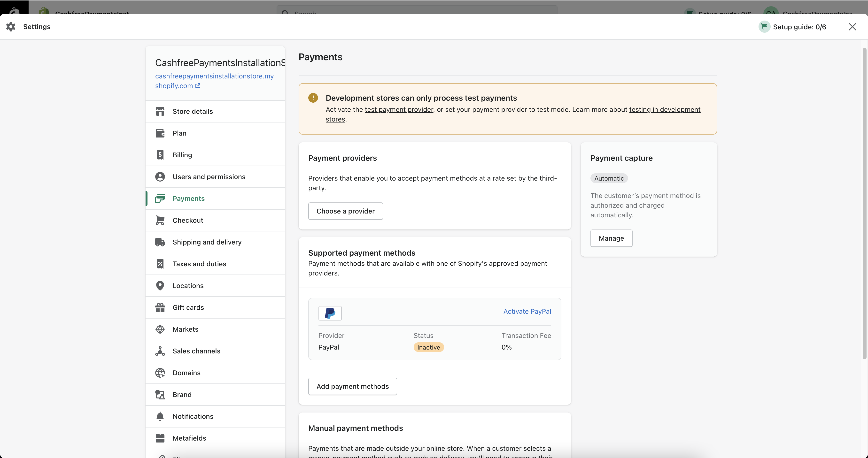Click the PayPal logo thumbnail
The width and height of the screenshot is (868, 458).
[330, 313]
